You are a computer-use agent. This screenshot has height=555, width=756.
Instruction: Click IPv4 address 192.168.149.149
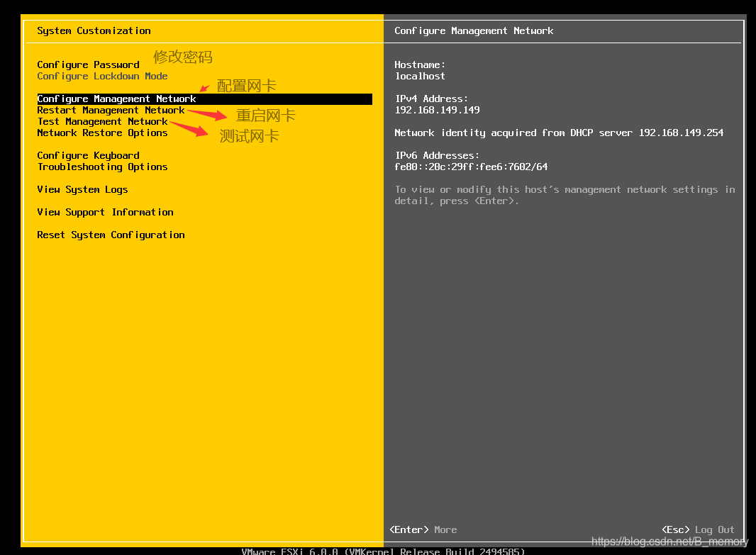point(438,110)
